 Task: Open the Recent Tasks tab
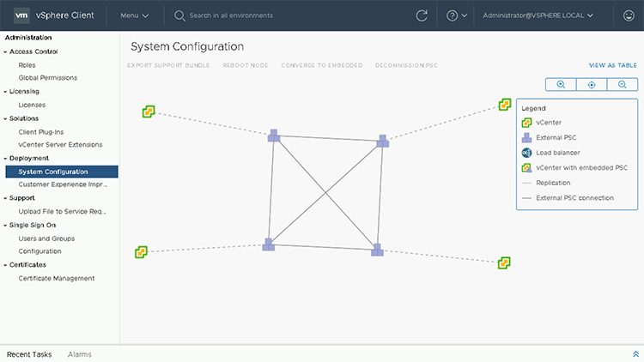29,354
